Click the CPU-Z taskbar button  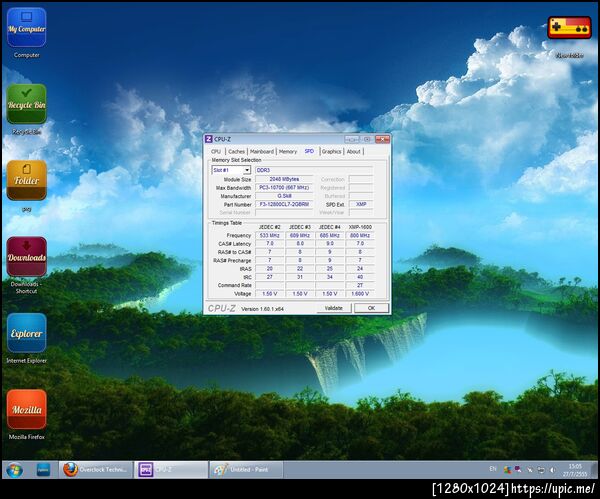tap(171, 470)
